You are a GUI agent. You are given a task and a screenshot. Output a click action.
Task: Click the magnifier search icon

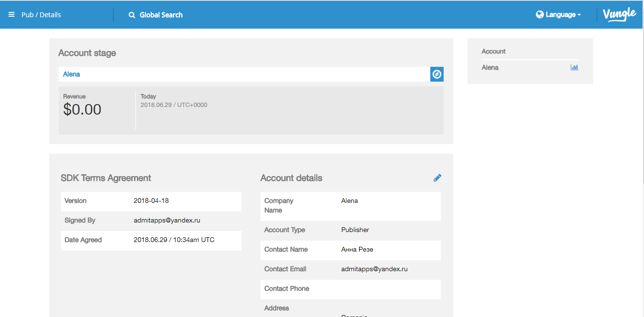(132, 15)
